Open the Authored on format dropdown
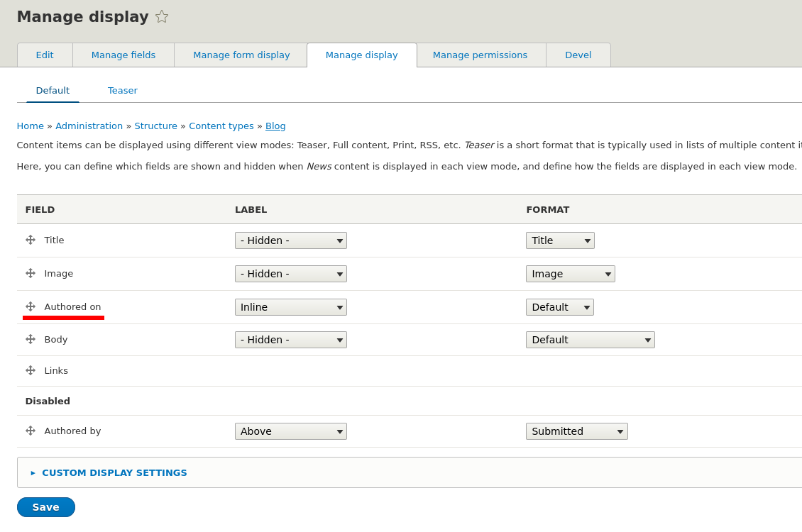Screen dimensions: 802x532 pyautogui.click(x=559, y=306)
